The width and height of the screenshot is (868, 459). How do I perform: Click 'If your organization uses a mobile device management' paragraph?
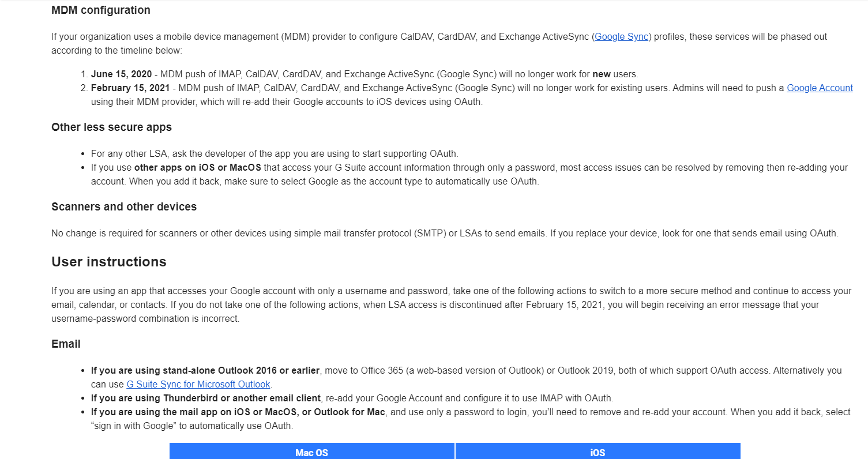click(439, 43)
